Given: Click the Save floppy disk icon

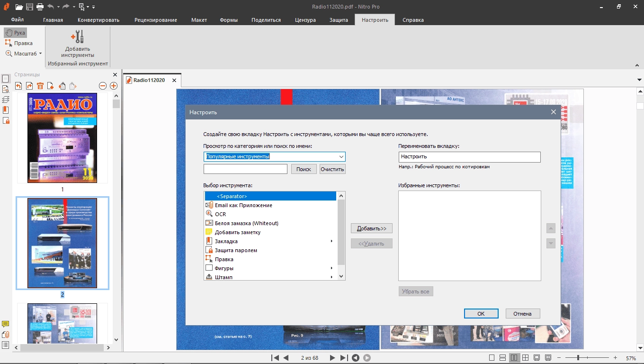Looking at the screenshot, I should coord(30,7).
